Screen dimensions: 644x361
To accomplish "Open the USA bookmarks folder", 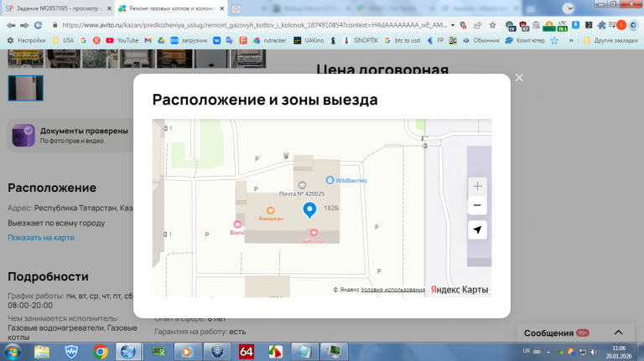I will coord(63,40).
